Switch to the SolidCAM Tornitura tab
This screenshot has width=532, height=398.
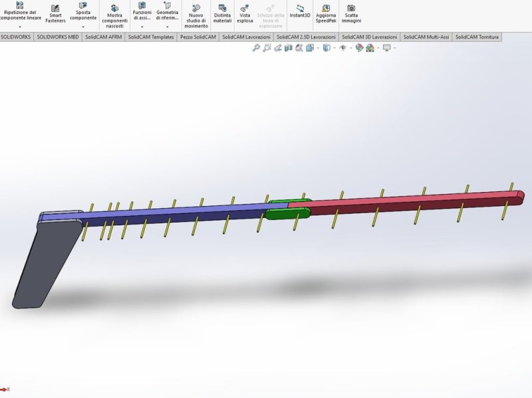477,38
